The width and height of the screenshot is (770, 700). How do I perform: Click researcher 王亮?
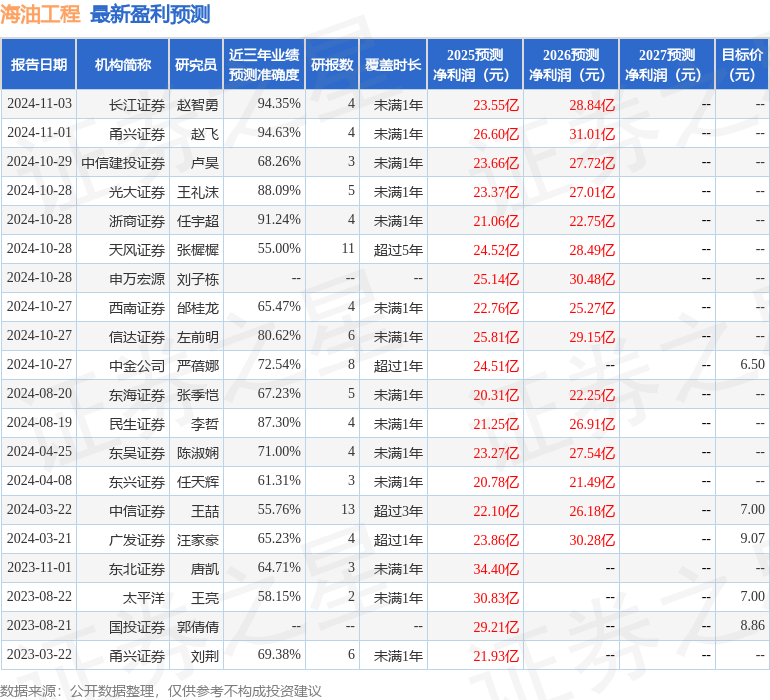[x=205, y=597]
